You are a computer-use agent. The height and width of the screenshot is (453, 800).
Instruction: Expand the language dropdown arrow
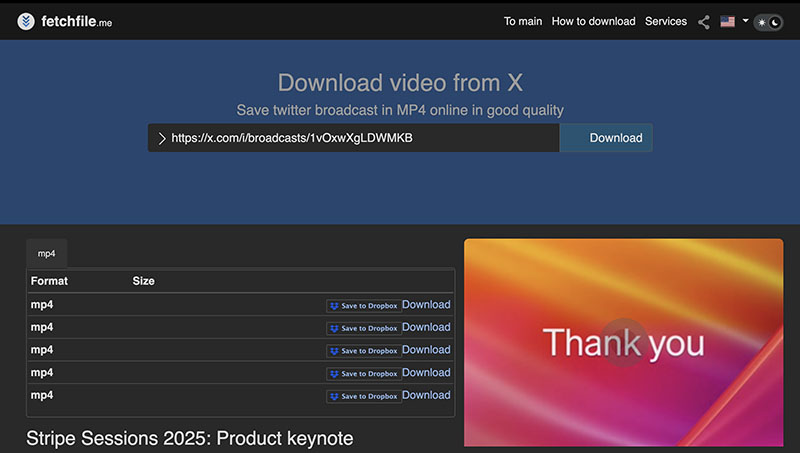pos(745,21)
